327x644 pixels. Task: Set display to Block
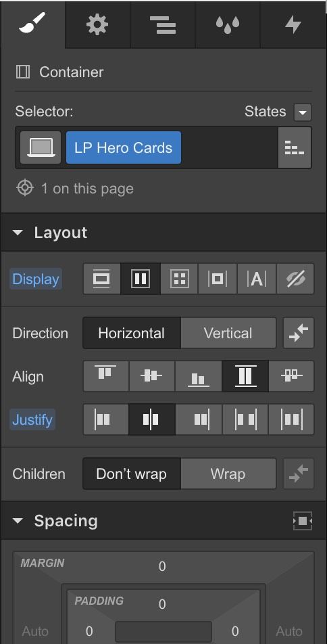tap(101, 279)
